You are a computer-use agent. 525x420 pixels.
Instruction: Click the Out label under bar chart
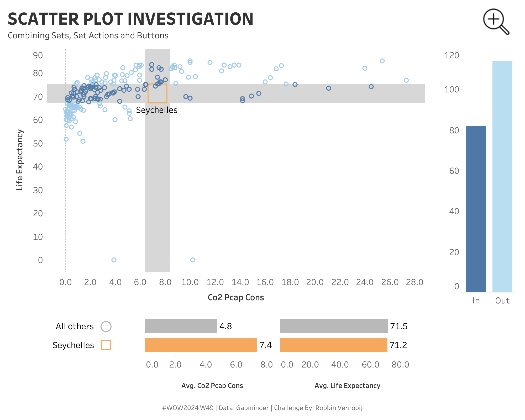coord(502,301)
